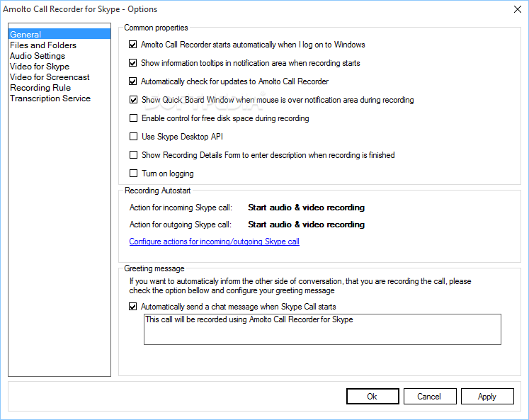Click Configure actions for incoming/outgoing Skype call link

tap(215, 242)
